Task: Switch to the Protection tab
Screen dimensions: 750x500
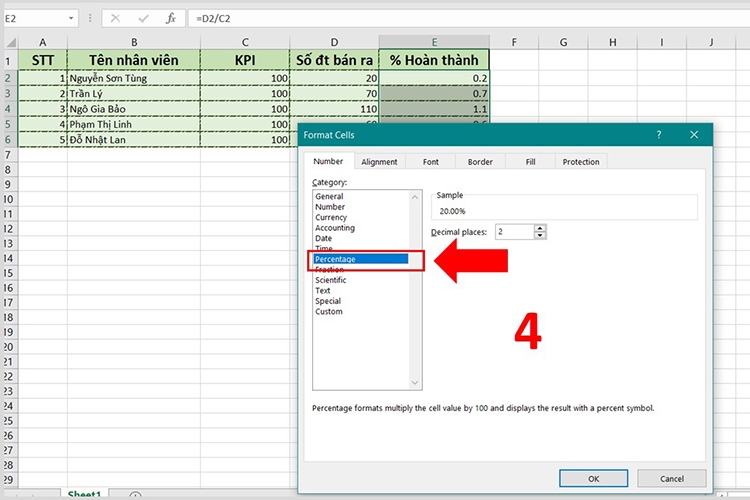Action: click(581, 162)
